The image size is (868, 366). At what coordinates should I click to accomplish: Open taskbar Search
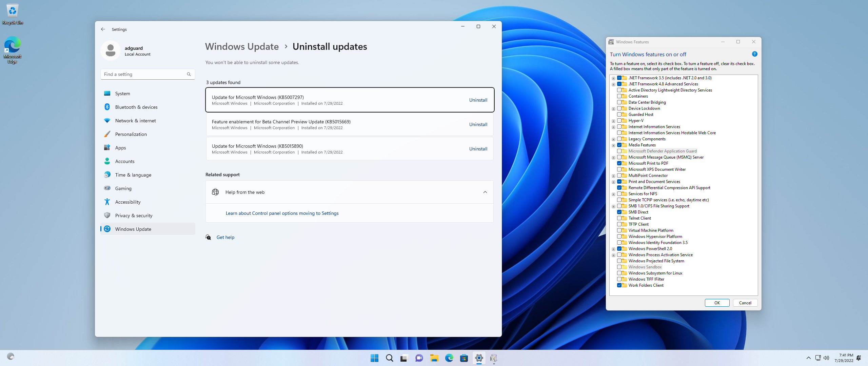click(x=389, y=358)
